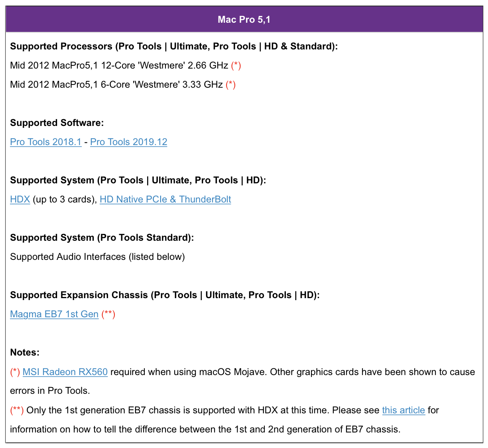Image resolution: width=488 pixels, height=448 pixels.
Task: Open HD Native PCIe & ThunderBolt link
Action: coord(165,199)
